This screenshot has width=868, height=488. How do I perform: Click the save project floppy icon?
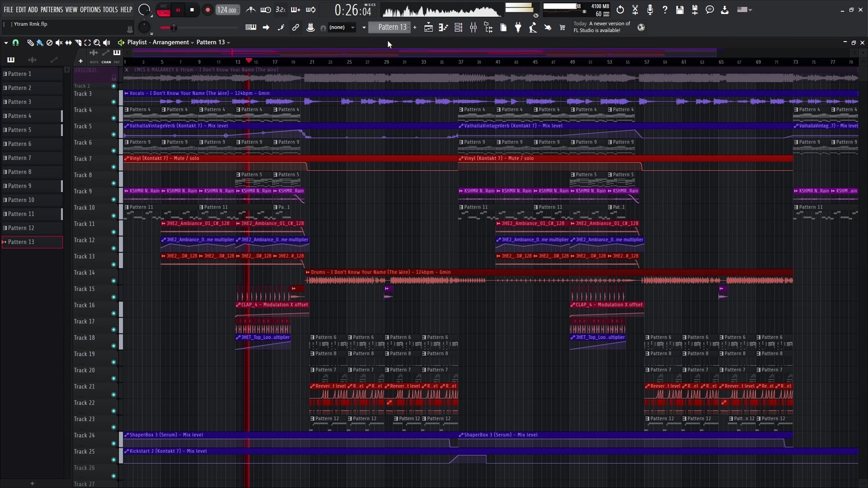coord(680,10)
